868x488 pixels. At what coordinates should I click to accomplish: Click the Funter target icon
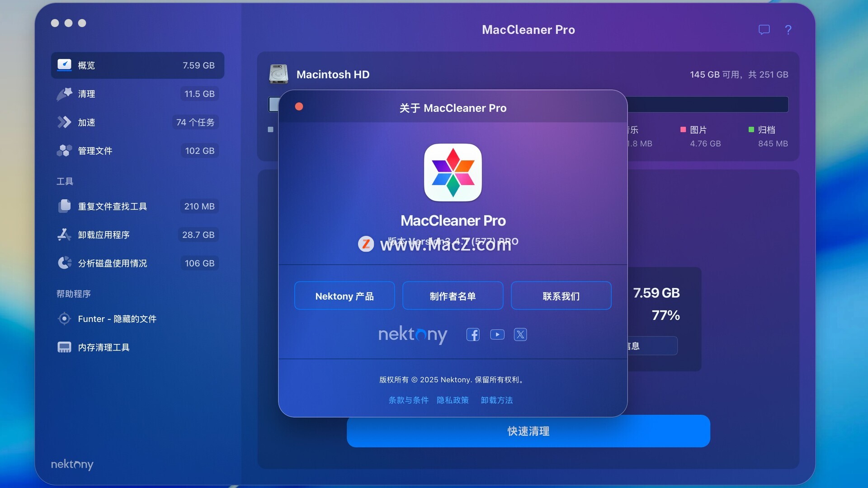click(64, 319)
